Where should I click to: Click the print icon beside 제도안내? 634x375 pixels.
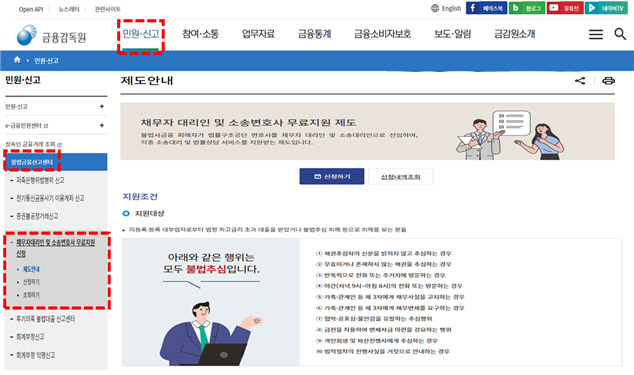608,81
